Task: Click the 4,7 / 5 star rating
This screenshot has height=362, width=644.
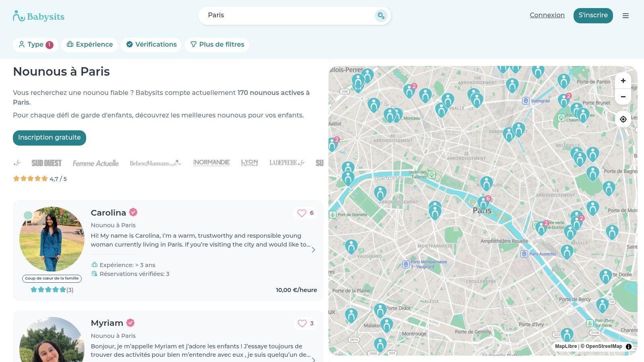Action: 40,179
